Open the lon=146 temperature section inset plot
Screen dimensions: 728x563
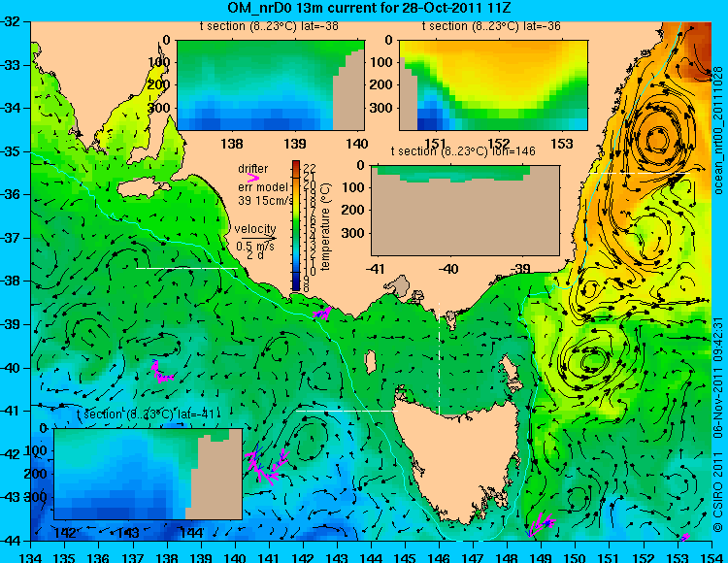click(x=465, y=211)
